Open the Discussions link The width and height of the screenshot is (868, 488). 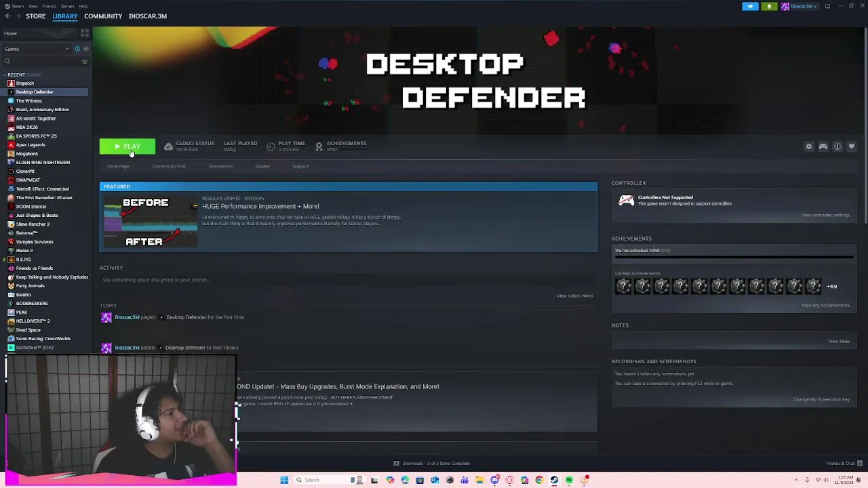pyautogui.click(x=220, y=166)
